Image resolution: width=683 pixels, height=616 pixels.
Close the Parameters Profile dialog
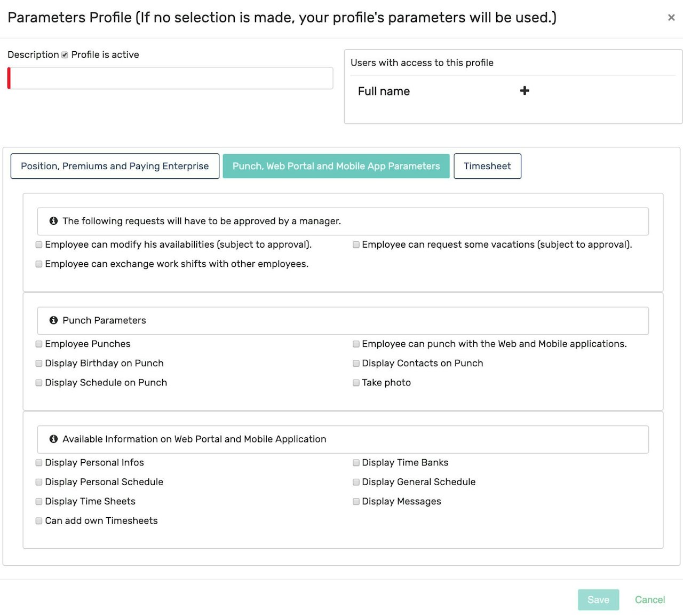pyautogui.click(x=671, y=18)
